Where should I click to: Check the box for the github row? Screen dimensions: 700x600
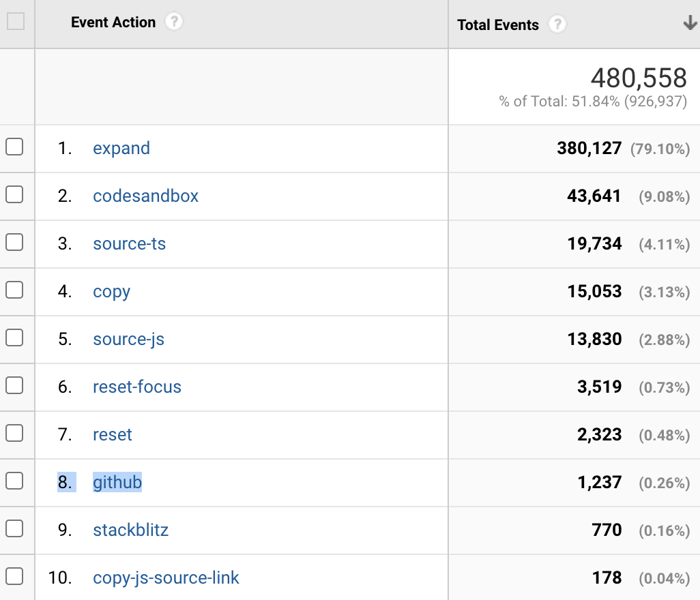14,481
